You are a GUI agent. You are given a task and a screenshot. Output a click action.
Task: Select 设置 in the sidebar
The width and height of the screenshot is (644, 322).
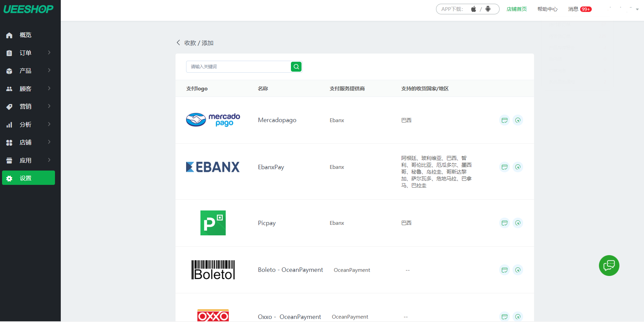point(28,178)
